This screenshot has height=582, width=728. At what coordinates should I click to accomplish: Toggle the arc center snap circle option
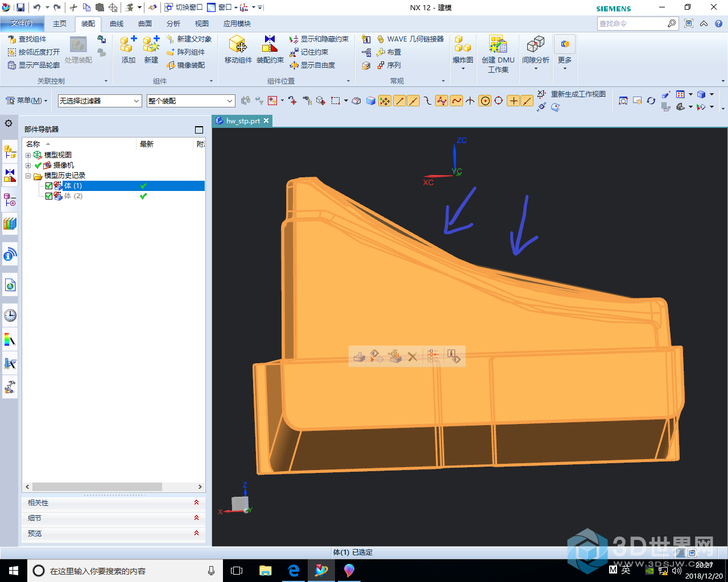(485, 101)
